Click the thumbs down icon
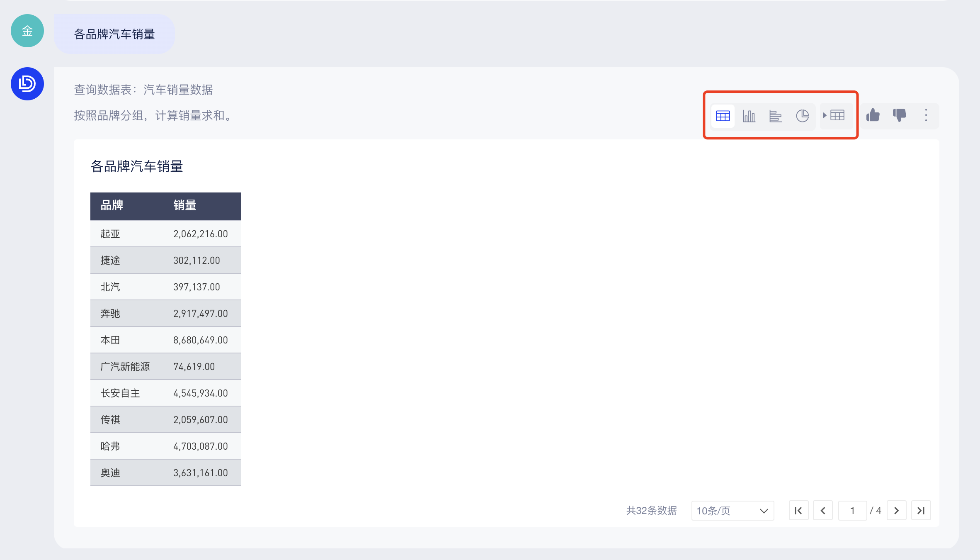The width and height of the screenshot is (980, 560). pos(900,115)
